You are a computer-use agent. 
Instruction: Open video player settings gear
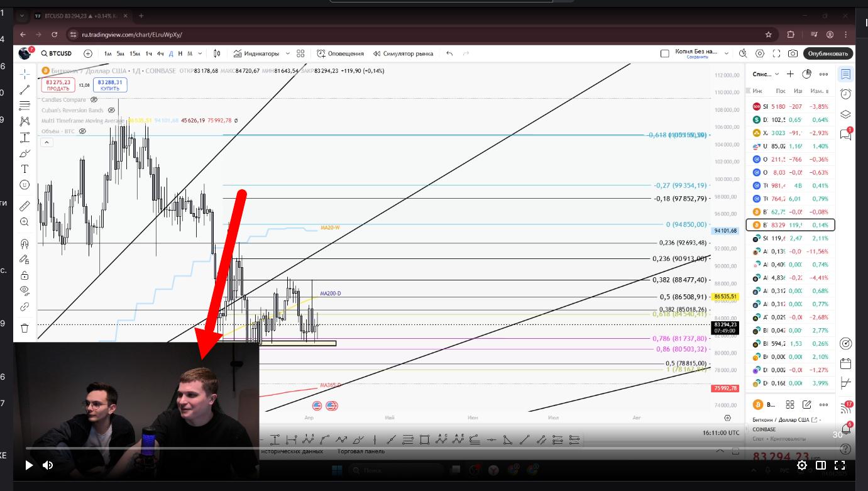(802, 465)
